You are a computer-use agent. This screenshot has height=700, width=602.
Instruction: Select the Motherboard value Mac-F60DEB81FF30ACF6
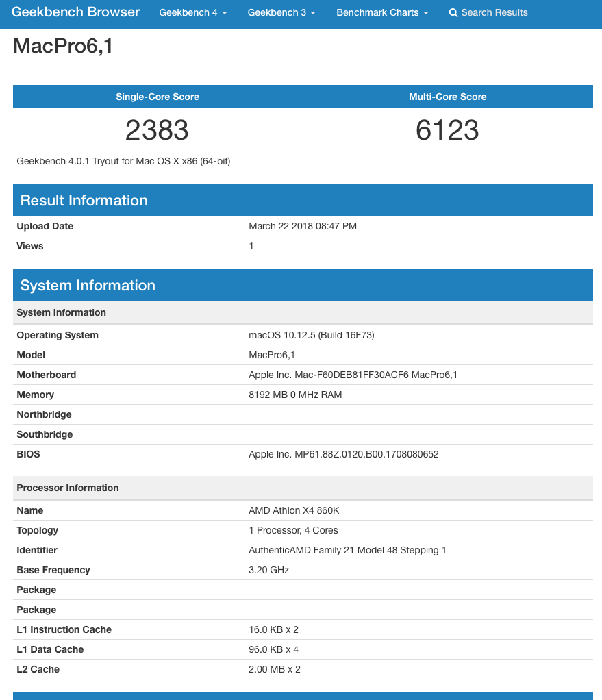pos(353,375)
